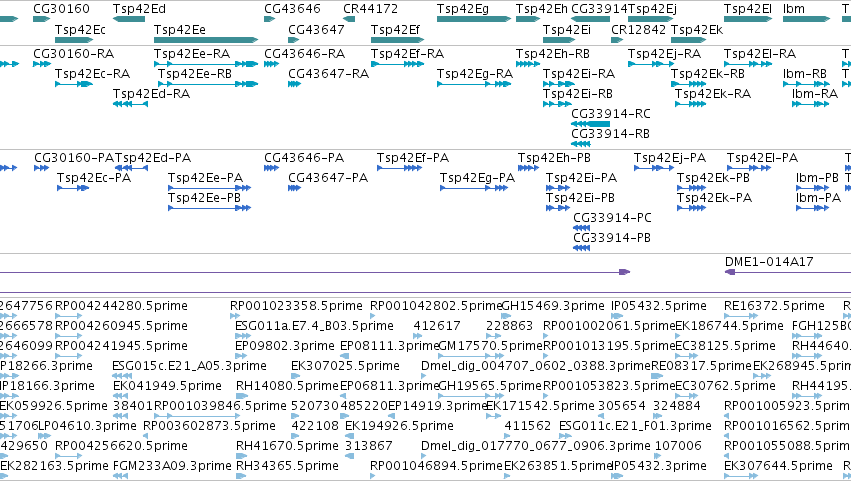851x481 pixels.
Task: Select EST RE16372.5prime
Action: coord(774,306)
